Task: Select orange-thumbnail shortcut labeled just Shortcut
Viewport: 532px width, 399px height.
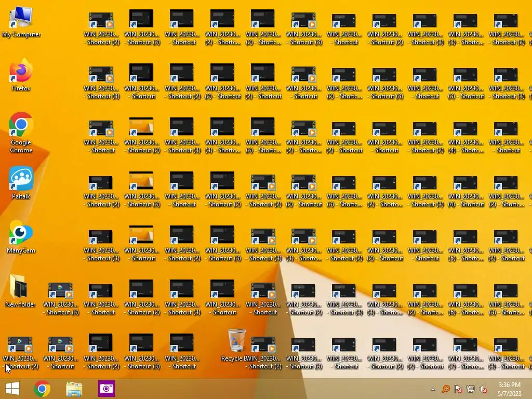Action: coord(141,243)
